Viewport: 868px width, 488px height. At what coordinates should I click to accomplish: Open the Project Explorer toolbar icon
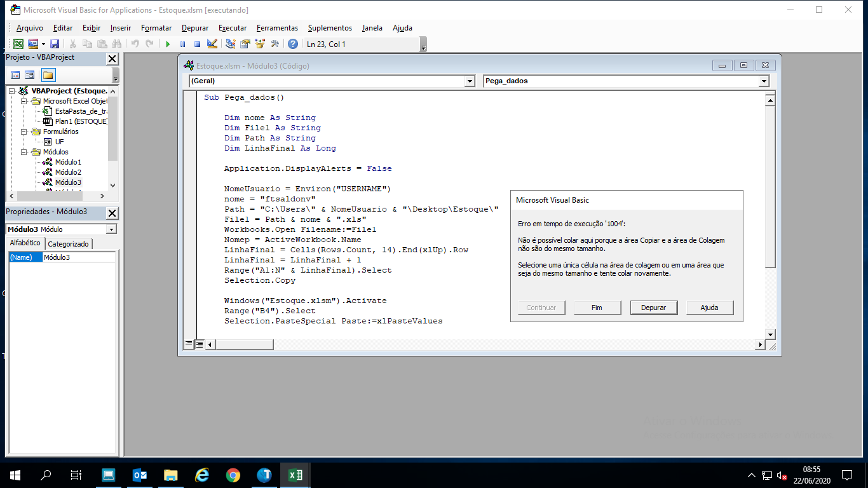231,44
